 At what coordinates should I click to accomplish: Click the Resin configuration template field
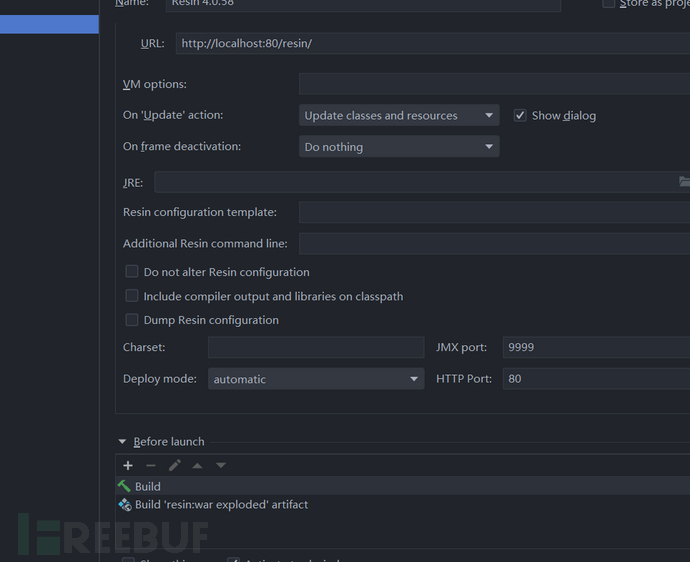(x=495, y=212)
